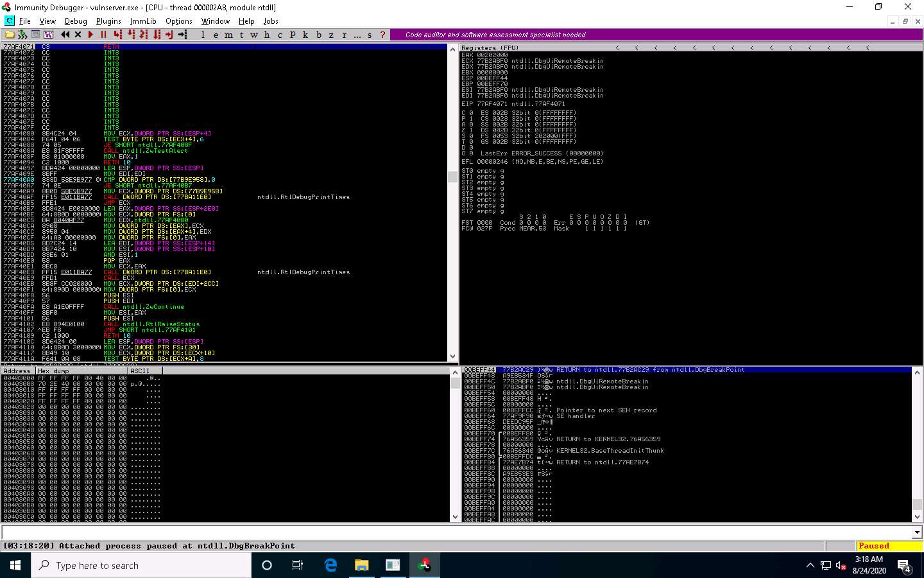The image size is (924, 578).
Task: Click stack pane scroll-down arrow
Action: pyautogui.click(x=917, y=517)
